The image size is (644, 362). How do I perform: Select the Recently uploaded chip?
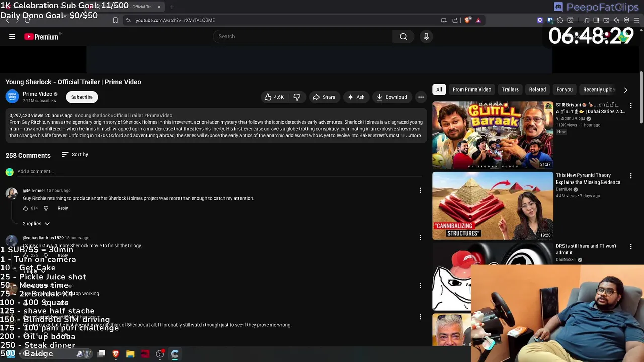point(599,89)
